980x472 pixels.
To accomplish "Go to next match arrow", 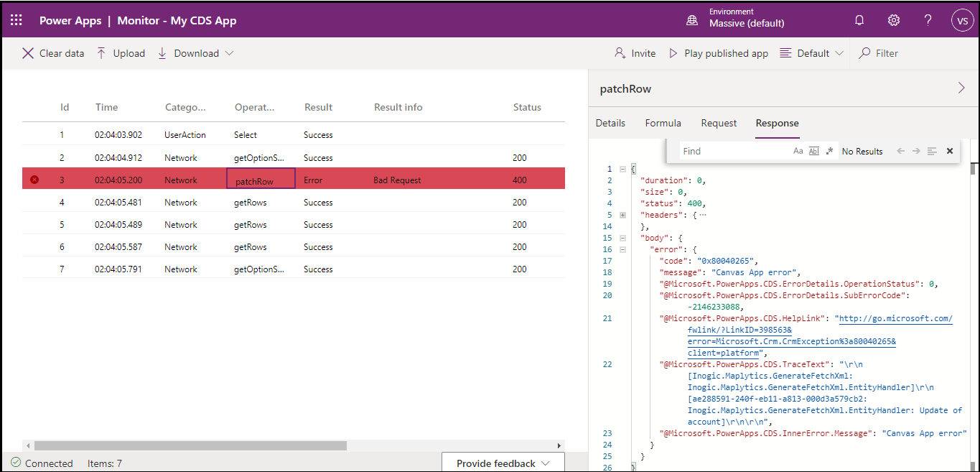I will click(916, 151).
